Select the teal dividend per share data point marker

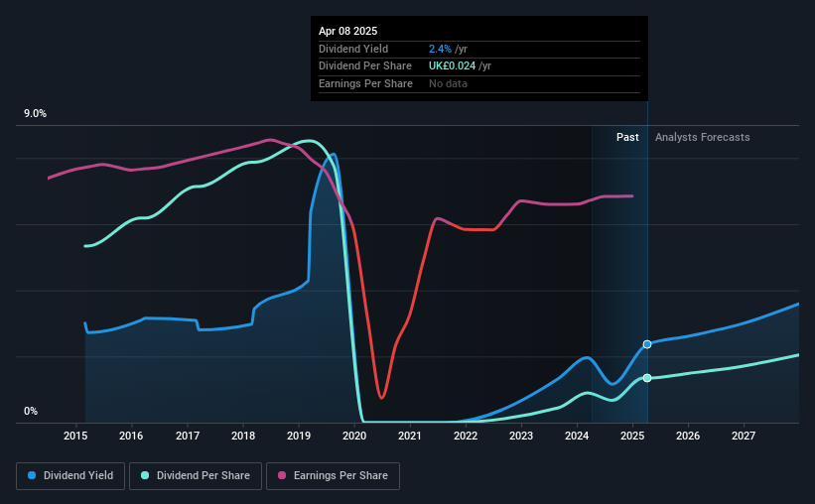(647, 378)
